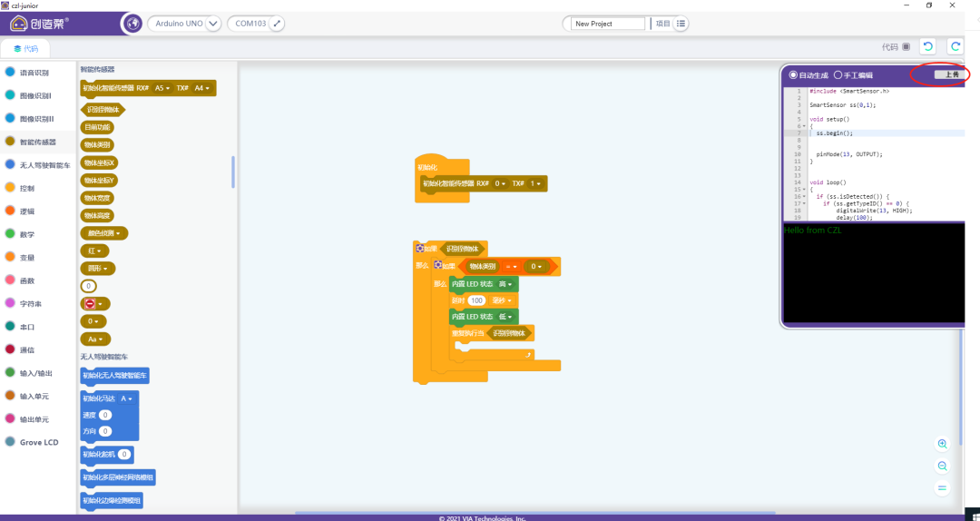The height and width of the screenshot is (521, 980).
Task: Click the globe language icon
Action: pyautogui.click(x=132, y=24)
